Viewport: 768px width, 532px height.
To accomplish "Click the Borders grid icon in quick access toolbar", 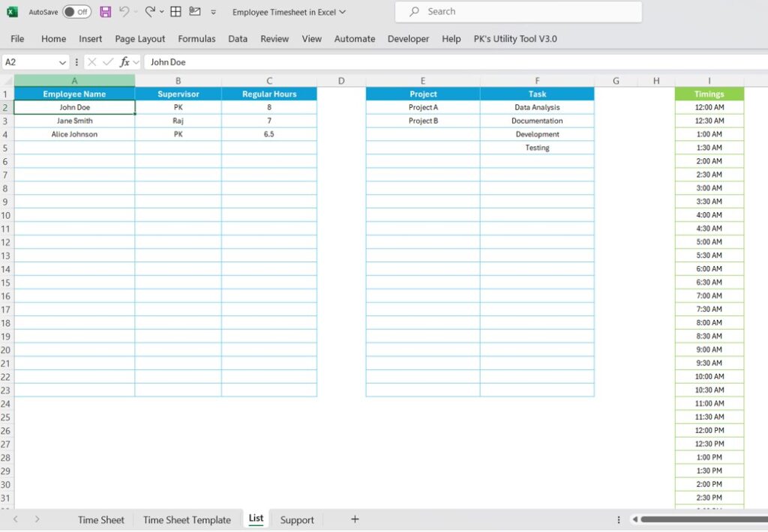I will click(x=175, y=12).
